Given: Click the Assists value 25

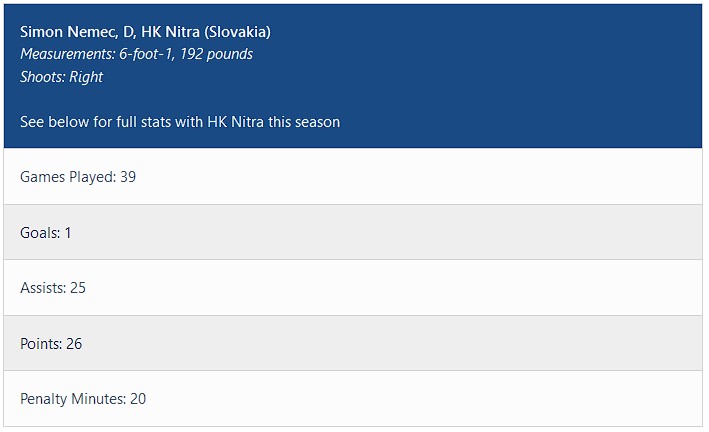Looking at the screenshot, I should tap(78, 288).
